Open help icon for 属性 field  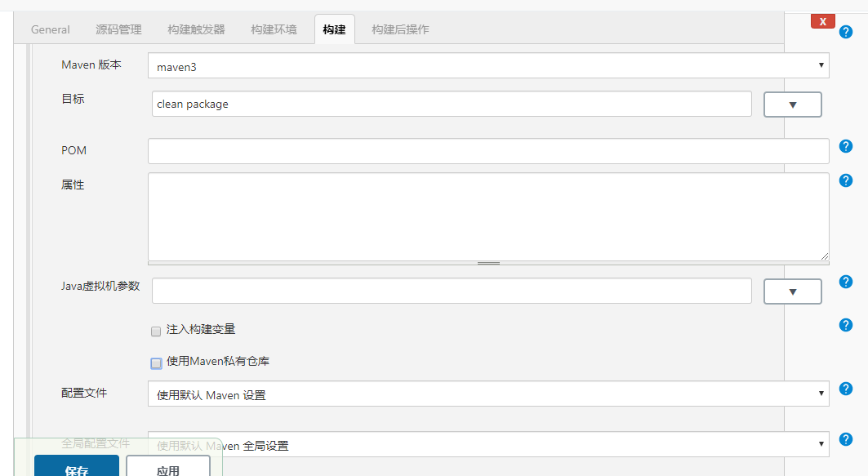pos(846,180)
